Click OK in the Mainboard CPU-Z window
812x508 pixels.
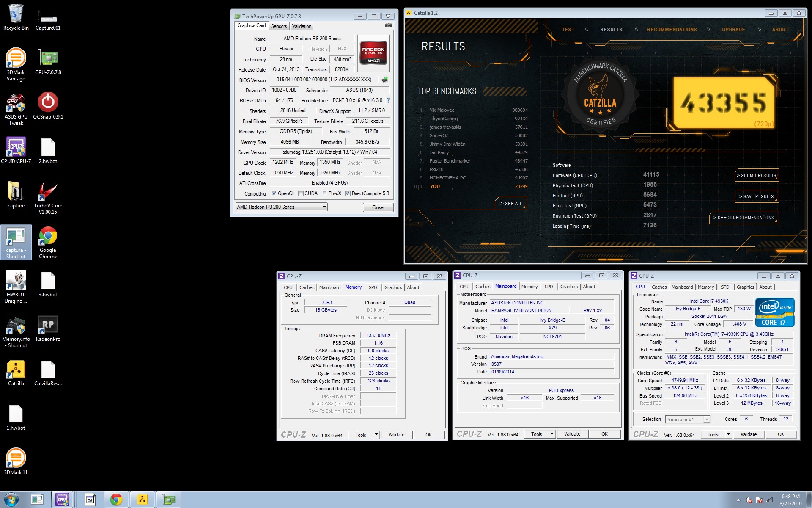[604, 434]
